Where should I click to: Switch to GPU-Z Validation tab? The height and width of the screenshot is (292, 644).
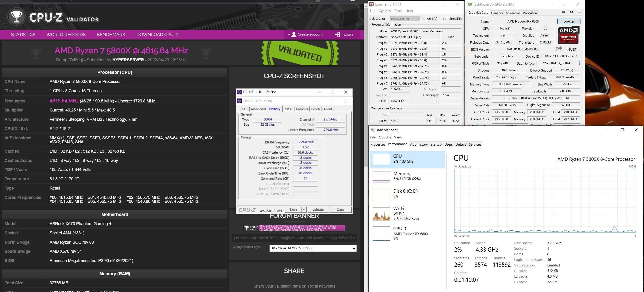tap(530, 13)
